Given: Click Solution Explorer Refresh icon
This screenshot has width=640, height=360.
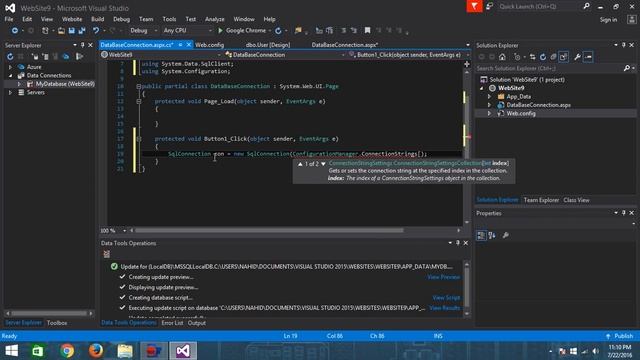Looking at the screenshot, I should pyautogui.click(x=543, y=57).
